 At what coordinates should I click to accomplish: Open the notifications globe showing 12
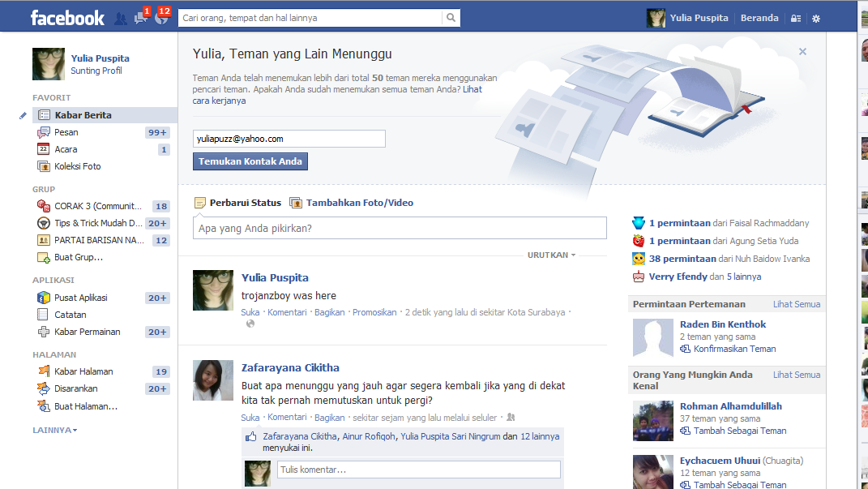[x=161, y=18]
